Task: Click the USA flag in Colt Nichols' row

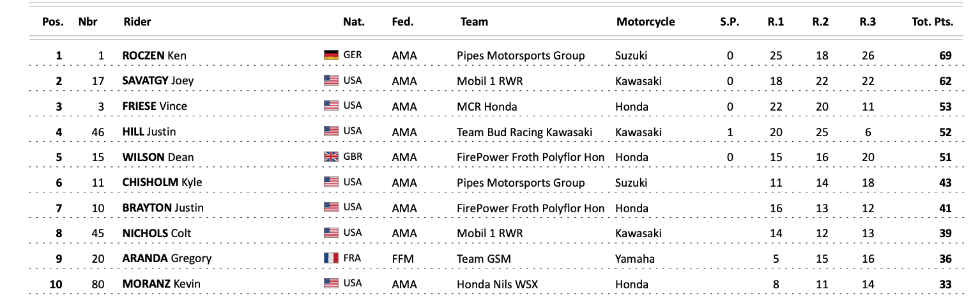Action: [x=330, y=233]
